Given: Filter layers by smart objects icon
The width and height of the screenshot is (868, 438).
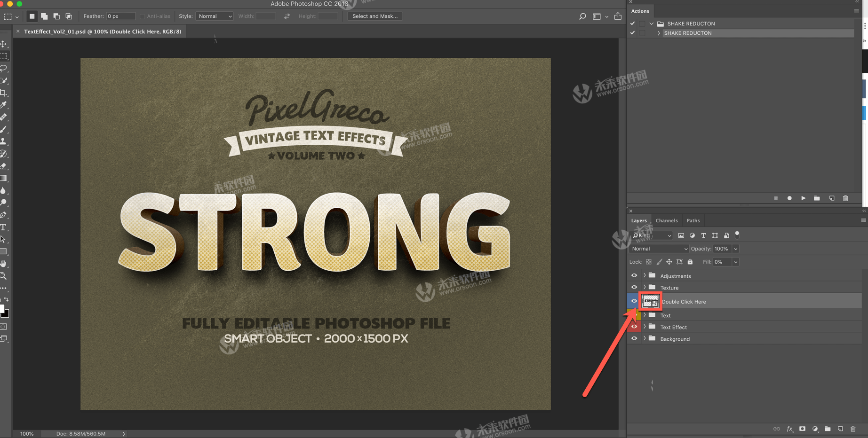Looking at the screenshot, I should click(726, 235).
